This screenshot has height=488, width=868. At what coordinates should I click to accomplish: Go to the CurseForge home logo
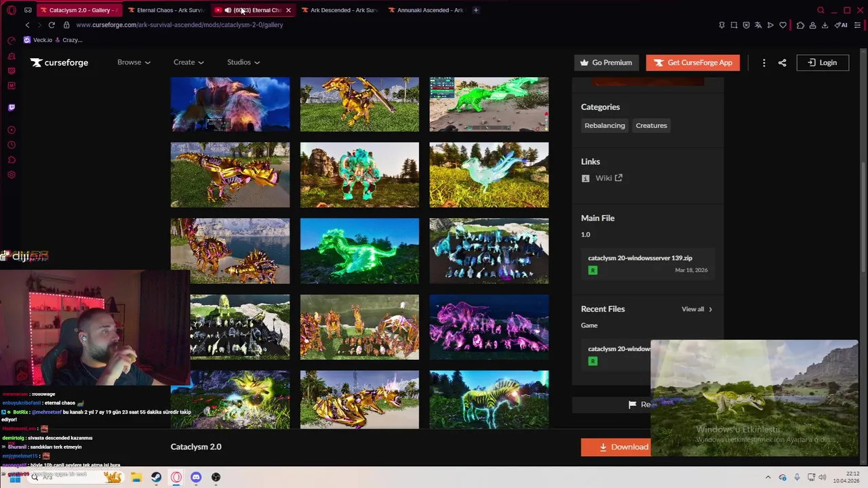tap(59, 62)
